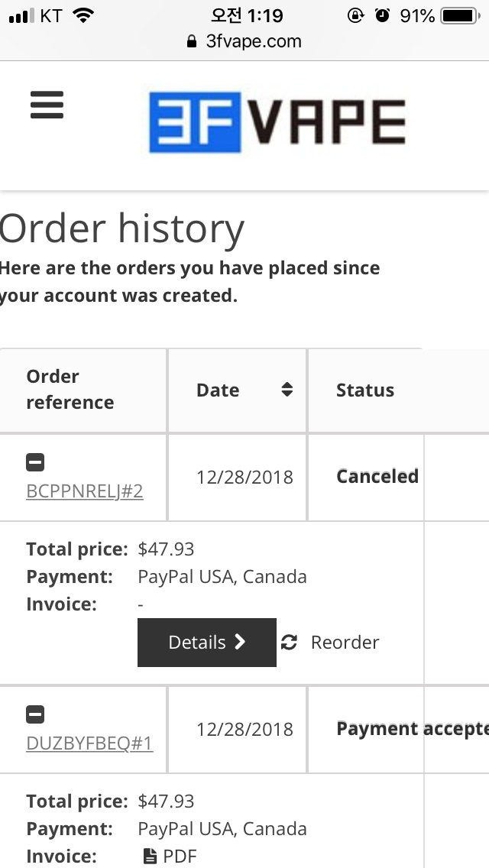Tap the alarm clock status icon
489x868 pixels.
pos(382,15)
